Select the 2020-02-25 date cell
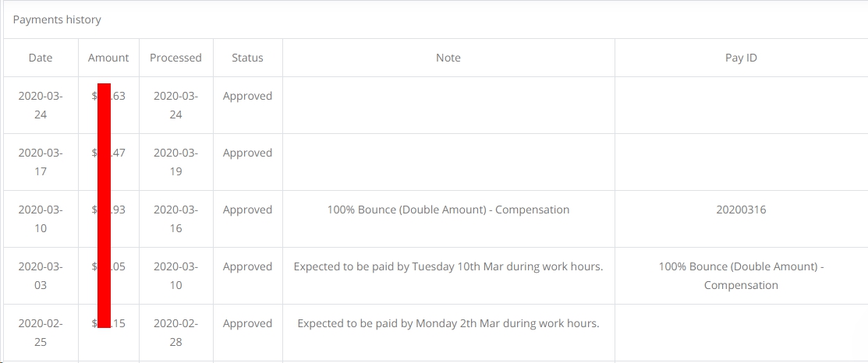Viewport: 868px width, 363px height. pyautogui.click(x=41, y=333)
